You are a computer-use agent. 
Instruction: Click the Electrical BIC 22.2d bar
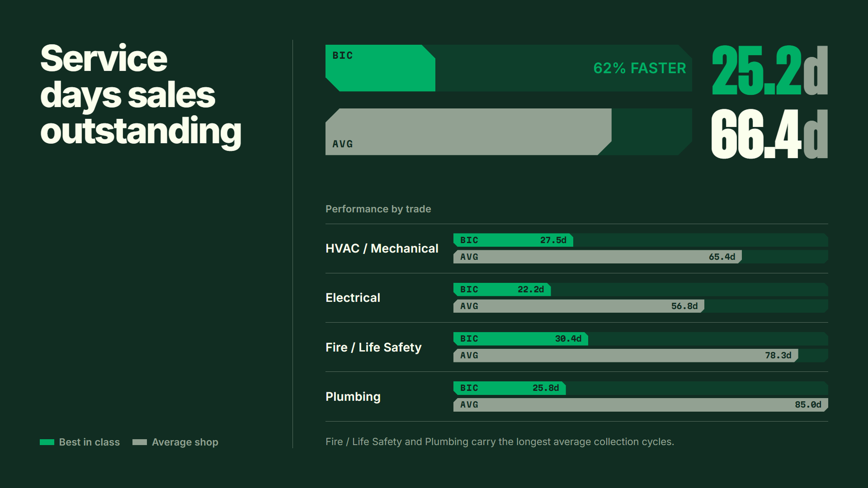[502, 289]
